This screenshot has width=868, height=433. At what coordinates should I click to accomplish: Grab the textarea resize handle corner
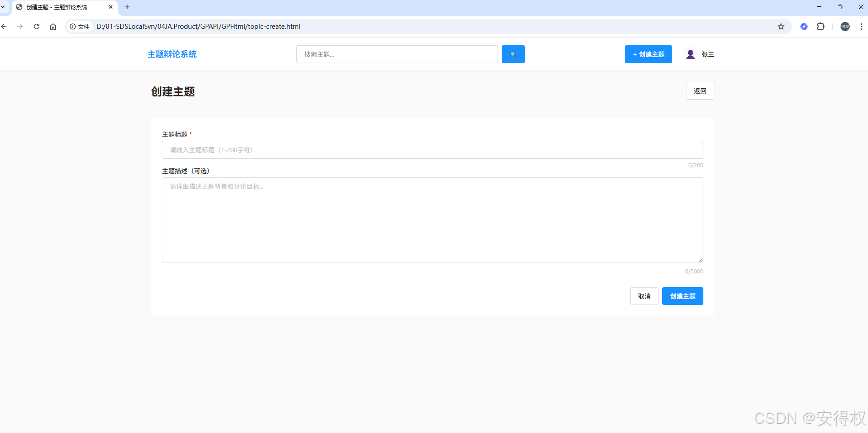point(701,260)
